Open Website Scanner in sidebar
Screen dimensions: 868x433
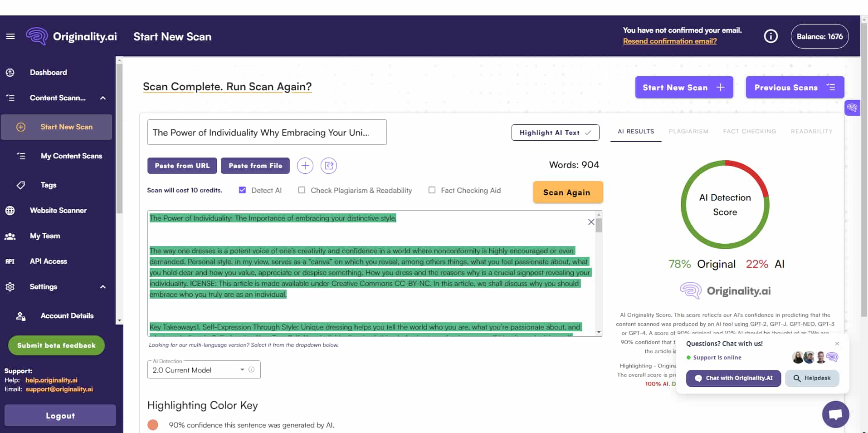pyautogui.click(x=58, y=211)
